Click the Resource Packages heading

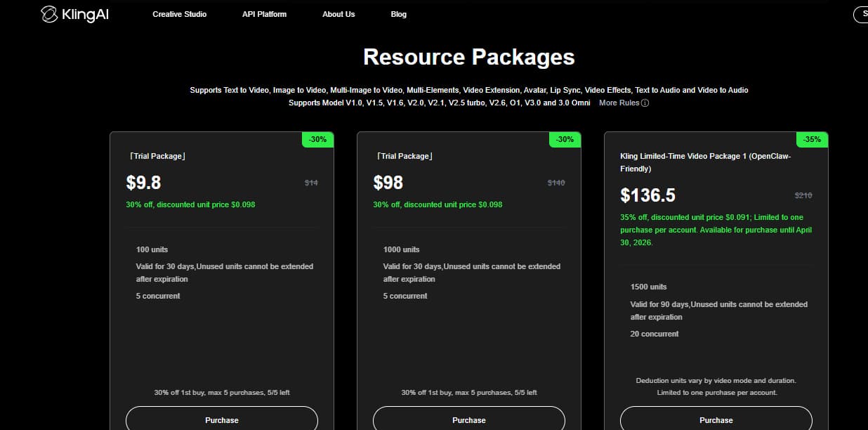pos(468,57)
